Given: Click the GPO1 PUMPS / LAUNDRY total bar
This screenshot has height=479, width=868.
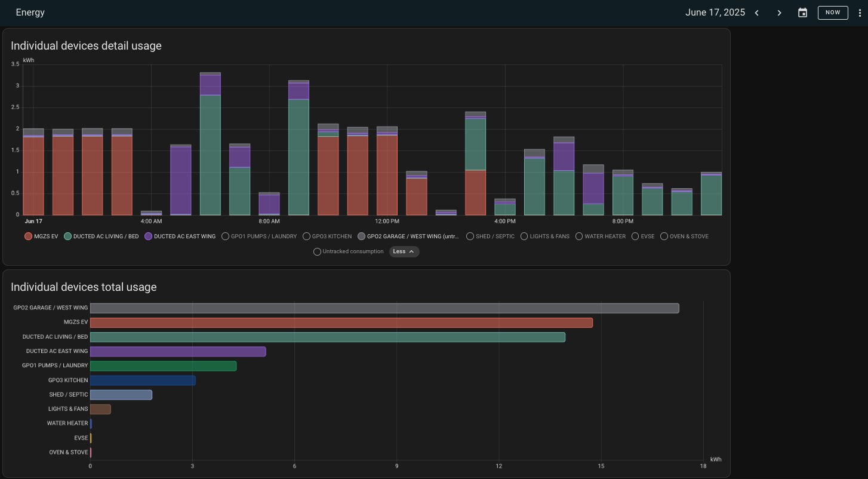Looking at the screenshot, I should click(x=163, y=366).
